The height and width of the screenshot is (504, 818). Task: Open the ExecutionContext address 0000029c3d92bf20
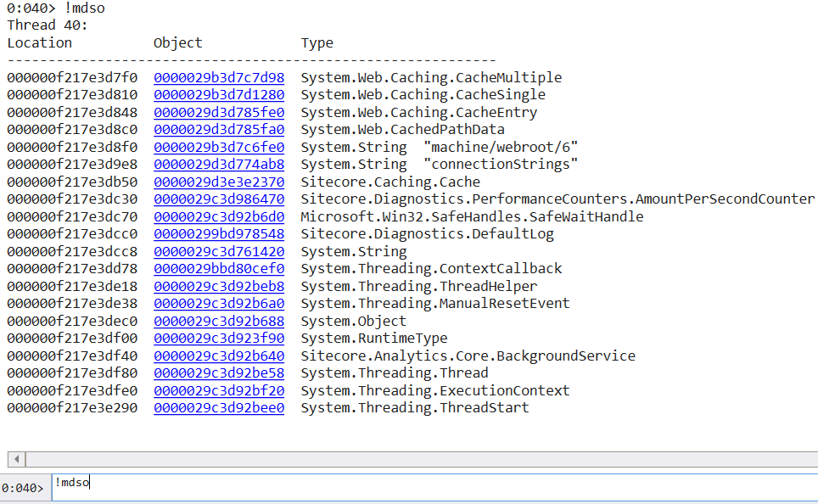pos(219,390)
